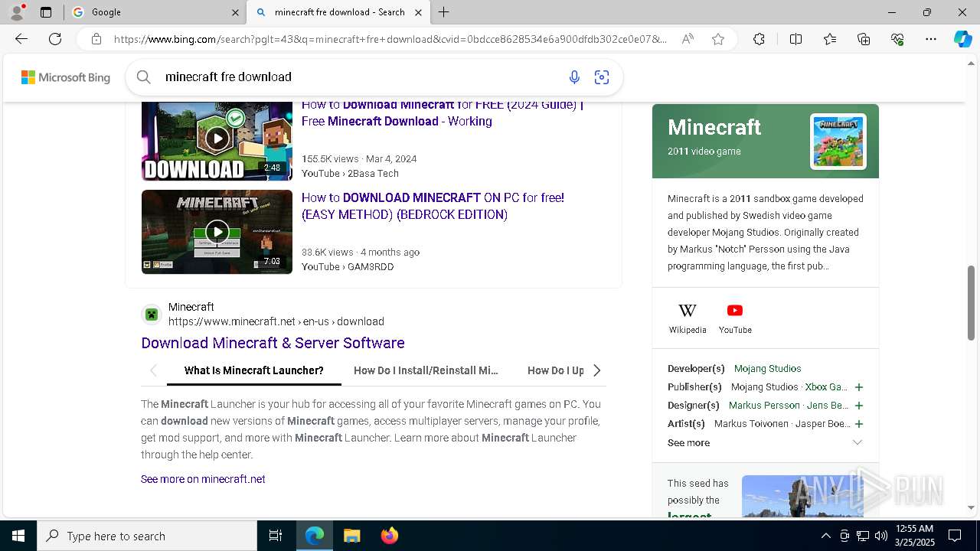
Task: Select the How Do I Up... tab
Action: point(556,370)
